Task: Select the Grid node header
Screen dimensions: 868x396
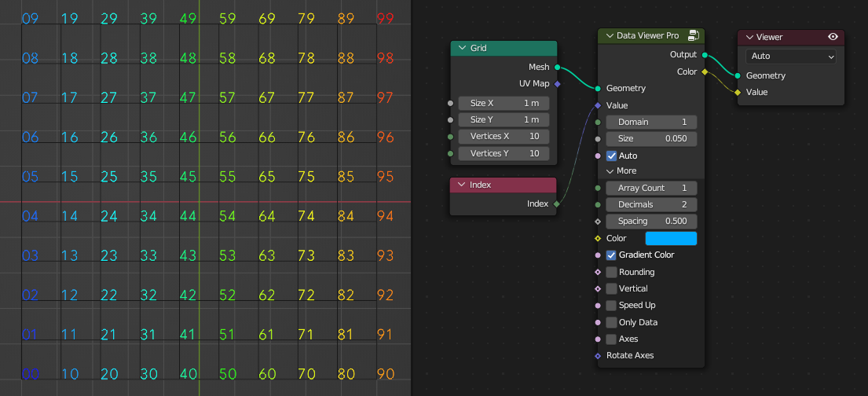Action: (x=504, y=48)
